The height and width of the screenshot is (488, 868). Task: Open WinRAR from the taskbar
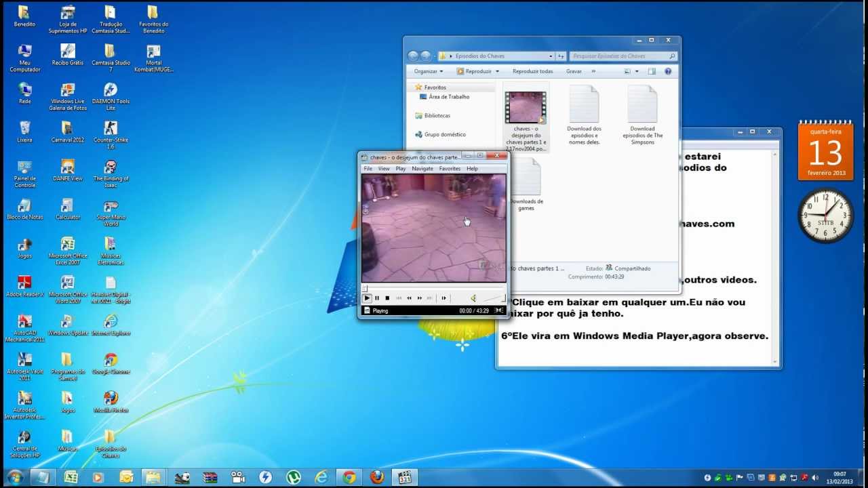click(x=210, y=477)
